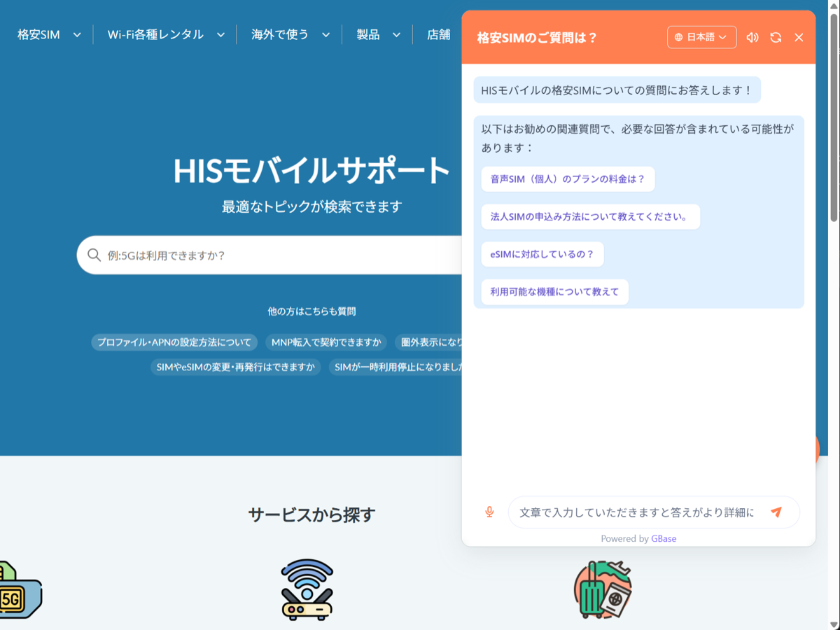Open the 店舗 navigation item
Image resolution: width=840 pixels, height=630 pixels.
pos(439,34)
